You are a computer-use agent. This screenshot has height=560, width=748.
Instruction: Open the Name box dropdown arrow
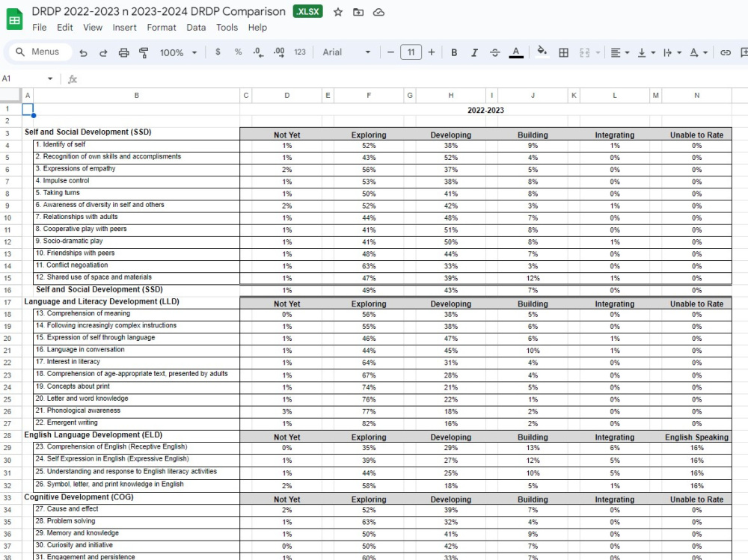click(50, 79)
